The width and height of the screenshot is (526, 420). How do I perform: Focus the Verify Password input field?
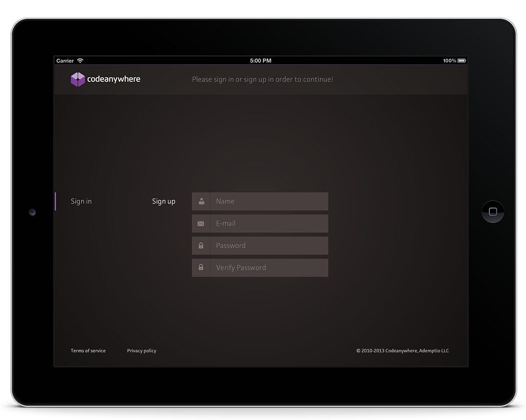(x=260, y=268)
